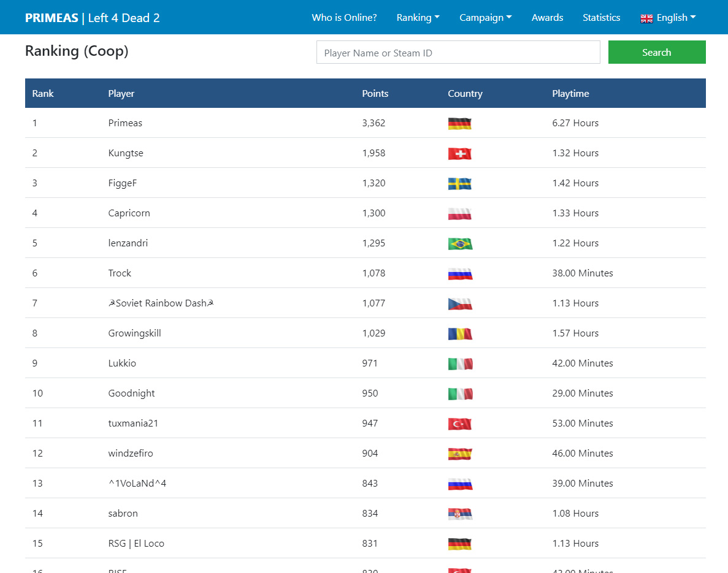Click the Swiss flag in Kungtse row
This screenshot has height=573, width=728.
pyautogui.click(x=459, y=154)
